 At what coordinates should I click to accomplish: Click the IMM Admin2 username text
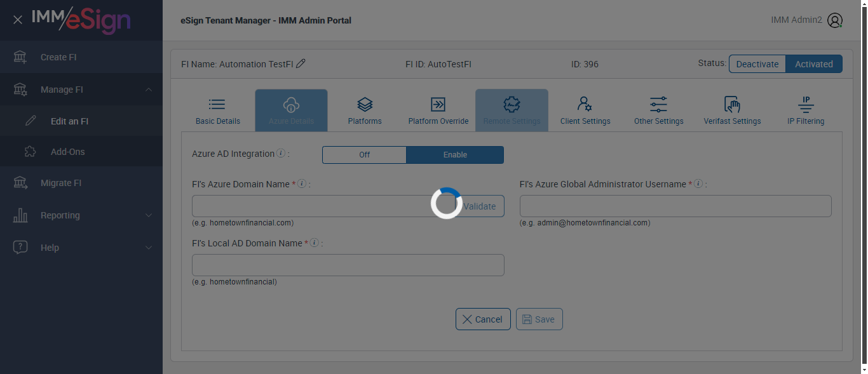[x=796, y=20]
